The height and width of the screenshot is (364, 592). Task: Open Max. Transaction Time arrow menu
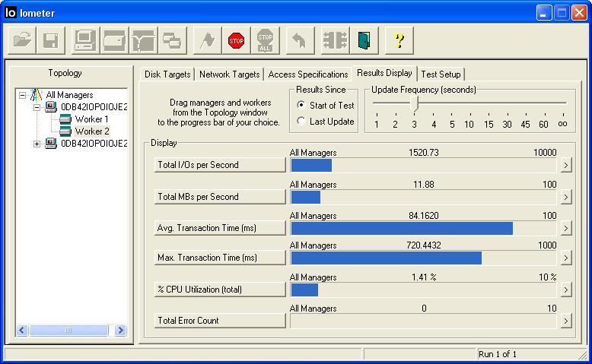(x=565, y=258)
